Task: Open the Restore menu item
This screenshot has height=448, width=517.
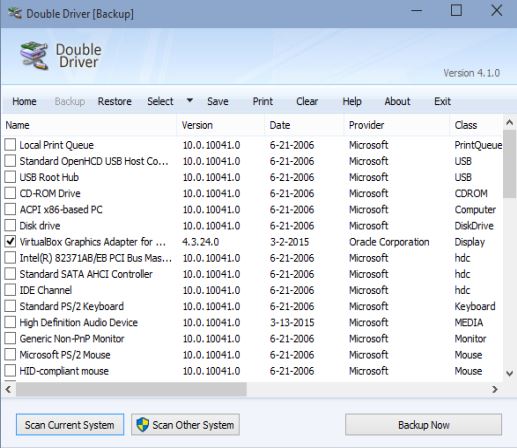Action: pos(115,101)
